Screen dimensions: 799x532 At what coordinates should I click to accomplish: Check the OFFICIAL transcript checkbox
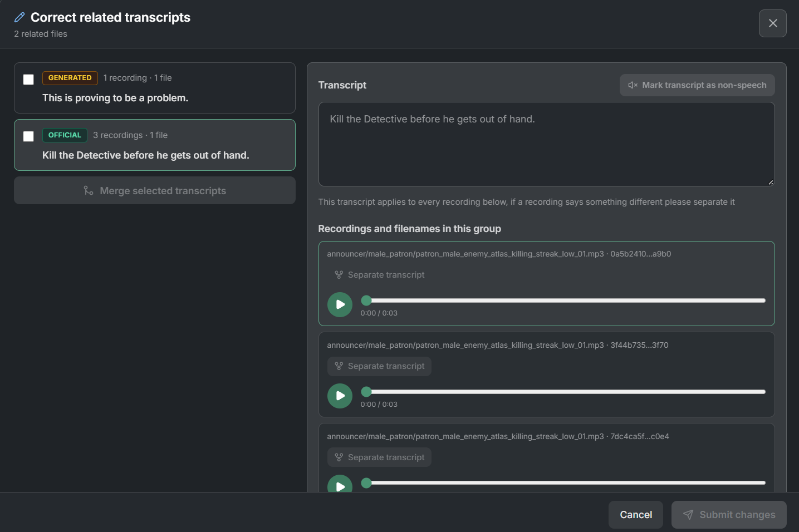[28, 136]
